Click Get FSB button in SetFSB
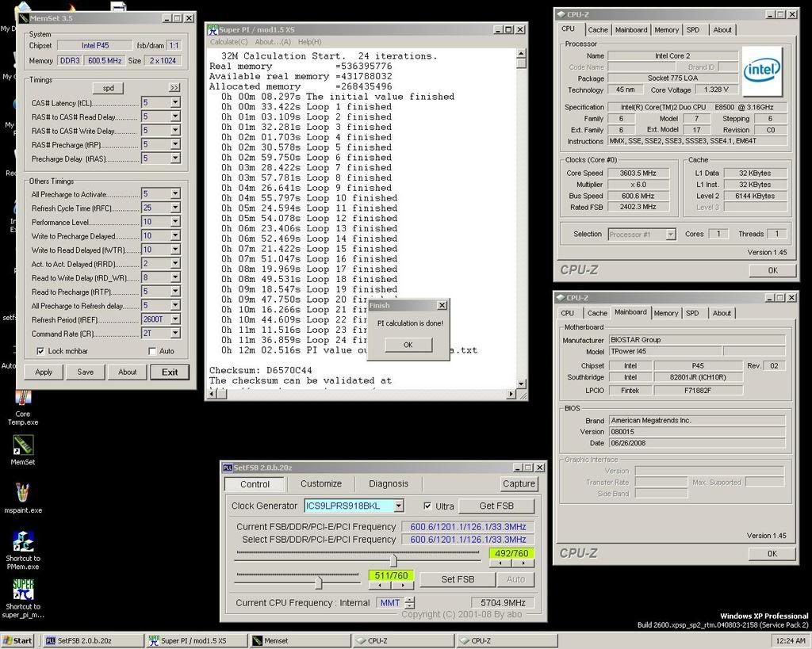 point(496,506)
